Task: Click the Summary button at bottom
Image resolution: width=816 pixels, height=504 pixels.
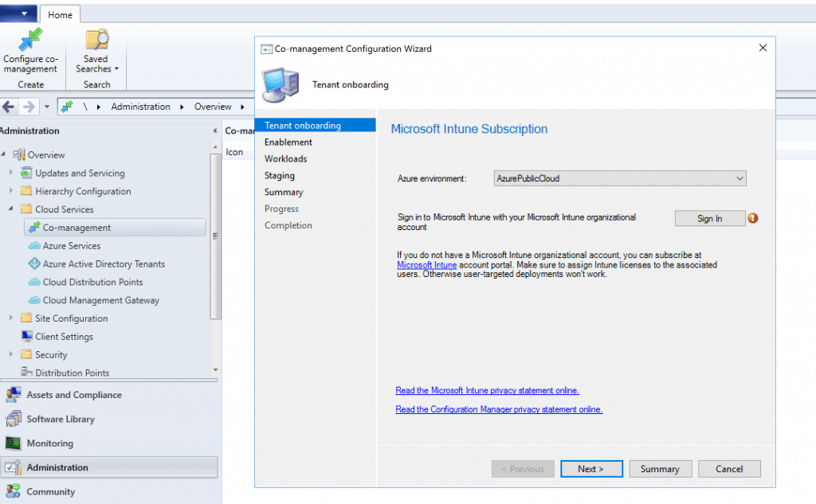Action: tap(661, 469)
